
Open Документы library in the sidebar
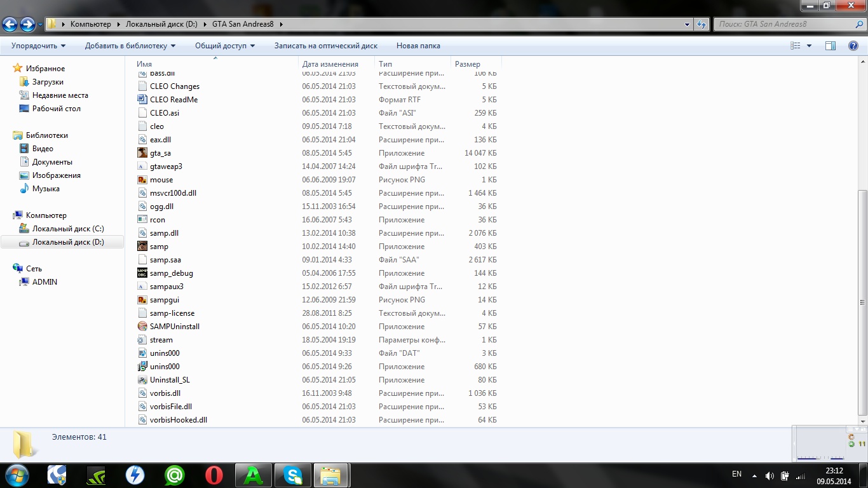tap(52, 162)
